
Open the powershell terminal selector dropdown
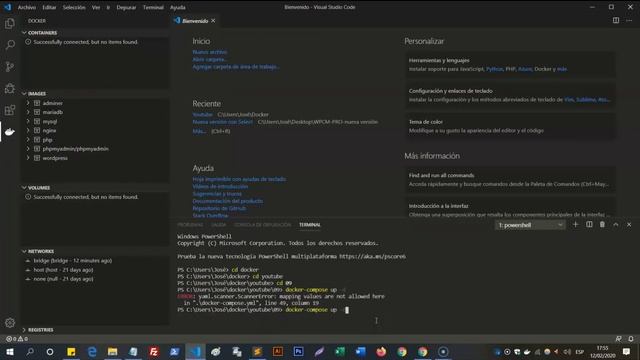(530, 225)
